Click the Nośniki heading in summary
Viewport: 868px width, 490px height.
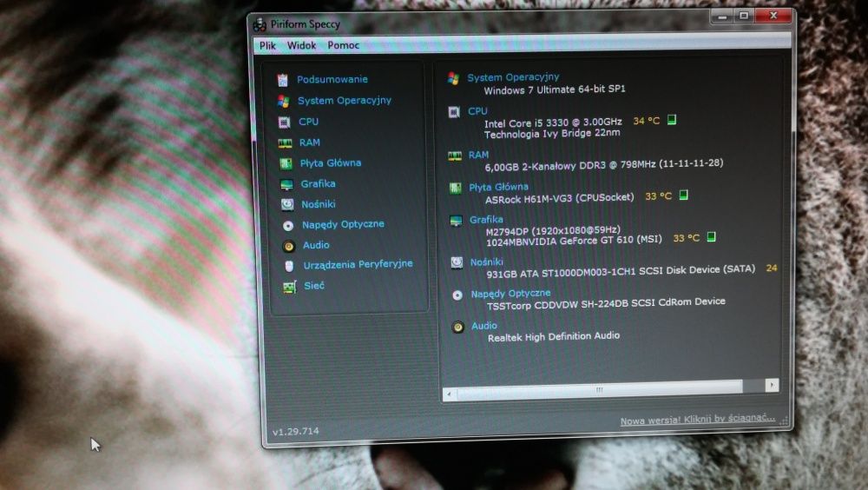pos(487,262)
